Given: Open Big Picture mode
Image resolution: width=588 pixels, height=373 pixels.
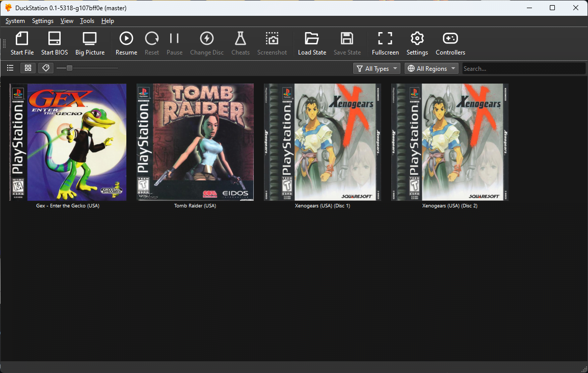Looking at the screenshot, I should [90, 44].
